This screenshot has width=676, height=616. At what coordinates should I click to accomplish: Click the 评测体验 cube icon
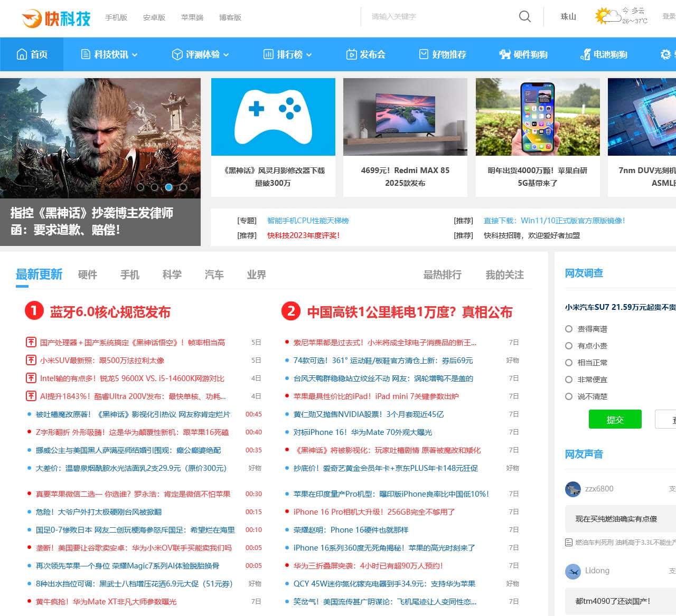177,54
